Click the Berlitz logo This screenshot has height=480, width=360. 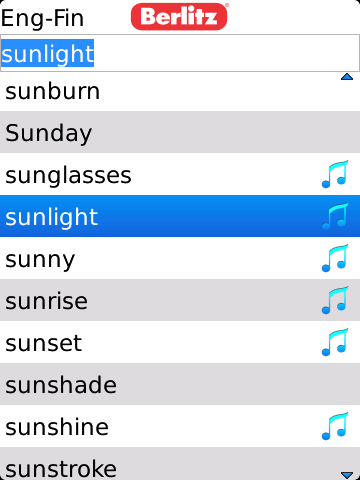[179, 17]
